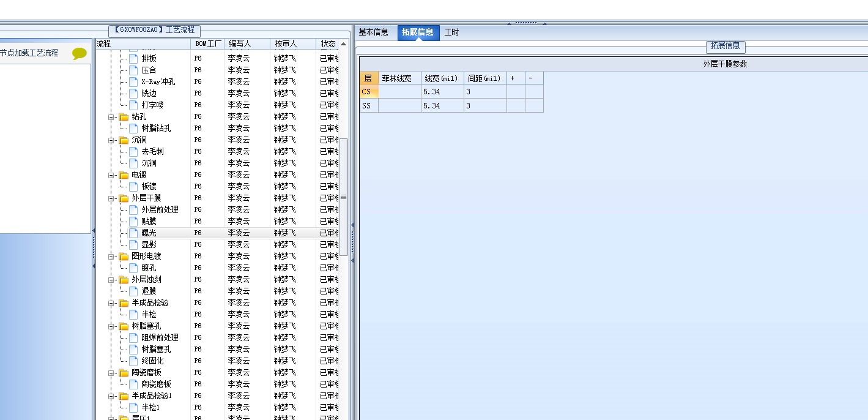Click the 间距(mil) column header

coord(485,78)
